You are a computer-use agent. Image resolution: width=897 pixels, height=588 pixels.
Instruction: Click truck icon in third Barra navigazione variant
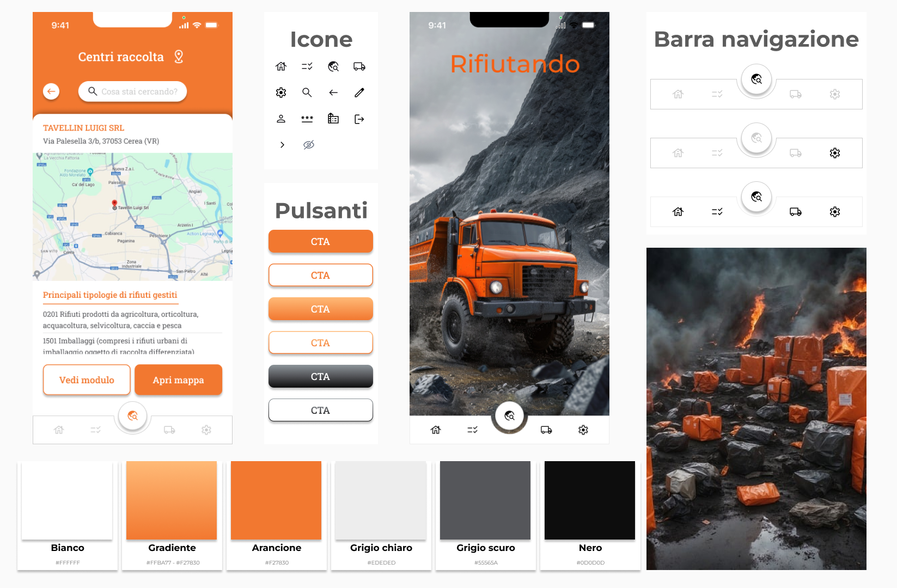796,212
